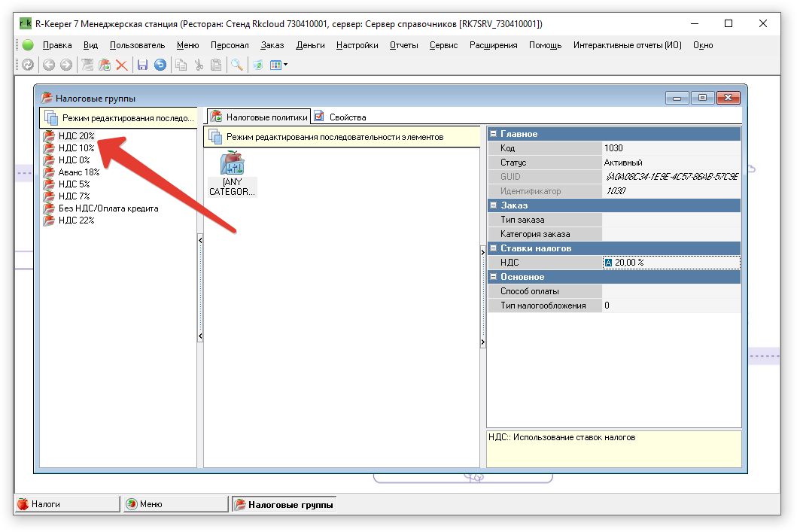Select НДС 10% tax group
797x532 pixels.
point(76,148)
